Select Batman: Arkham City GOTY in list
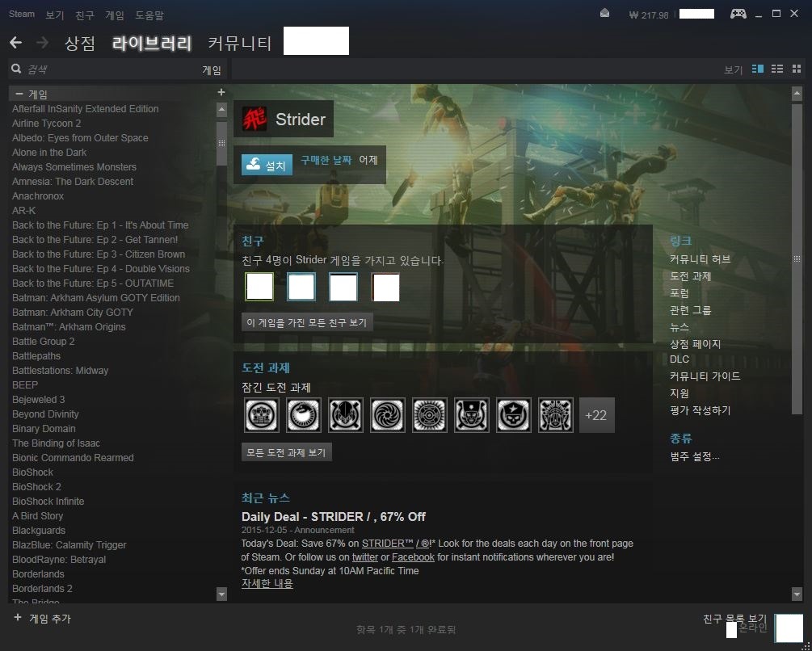This screenshot has width=812, height=651. pyautogui.click(x=73, y=313)
